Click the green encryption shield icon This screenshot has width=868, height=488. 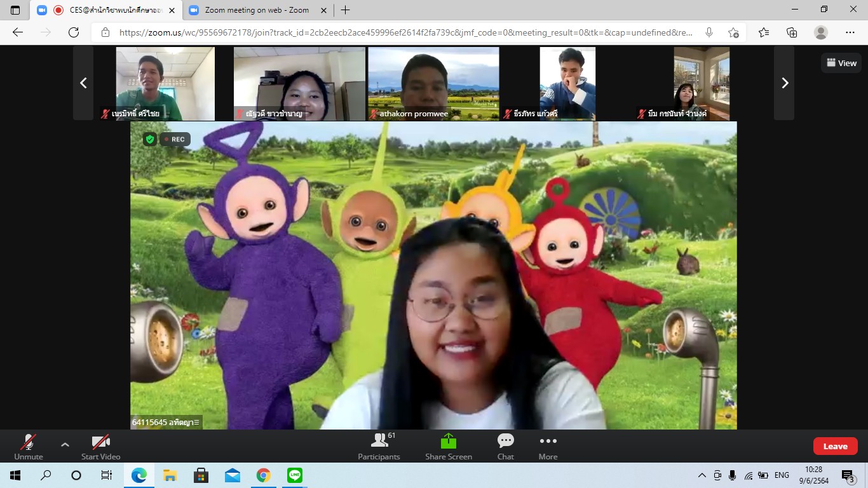(150, 139)
